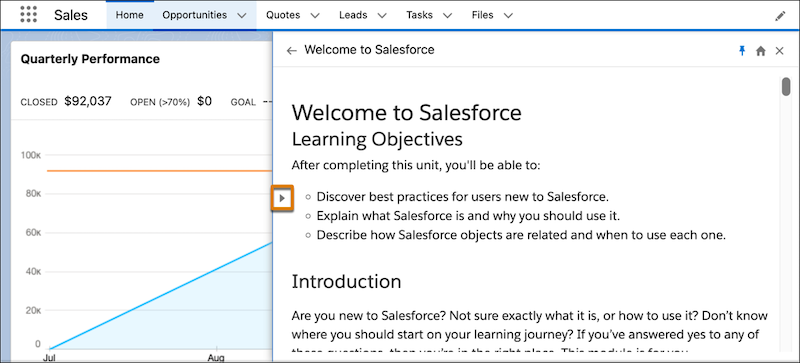Open the Quotes tab

[x=283, y=15]
